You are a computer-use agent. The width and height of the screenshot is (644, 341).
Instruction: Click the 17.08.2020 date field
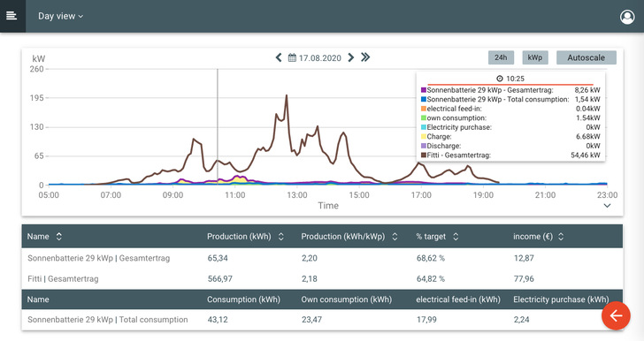coord(319,57)
